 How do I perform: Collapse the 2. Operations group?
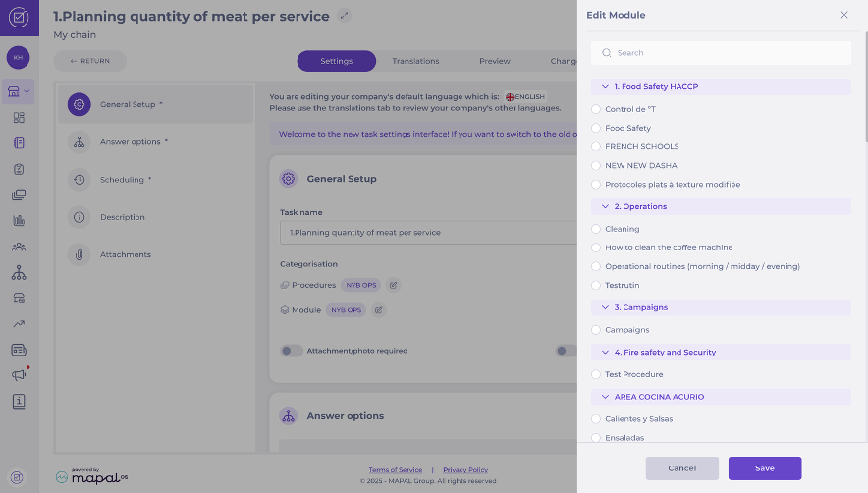606,207
